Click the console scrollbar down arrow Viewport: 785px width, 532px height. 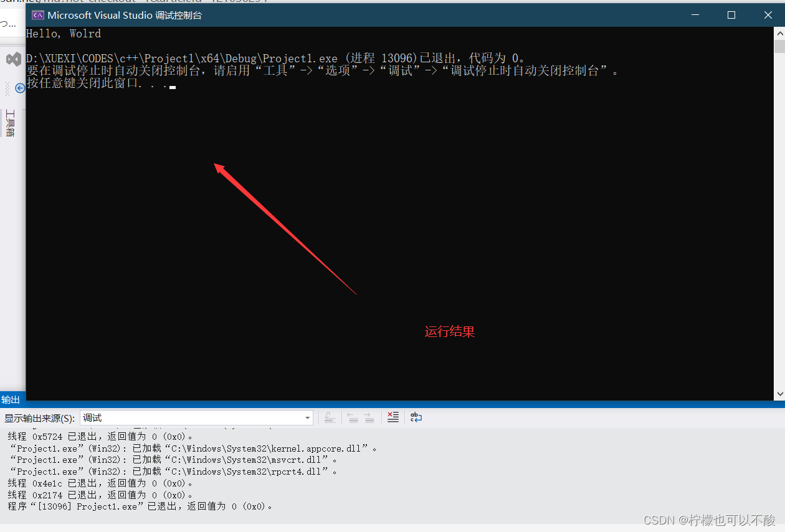779,394
